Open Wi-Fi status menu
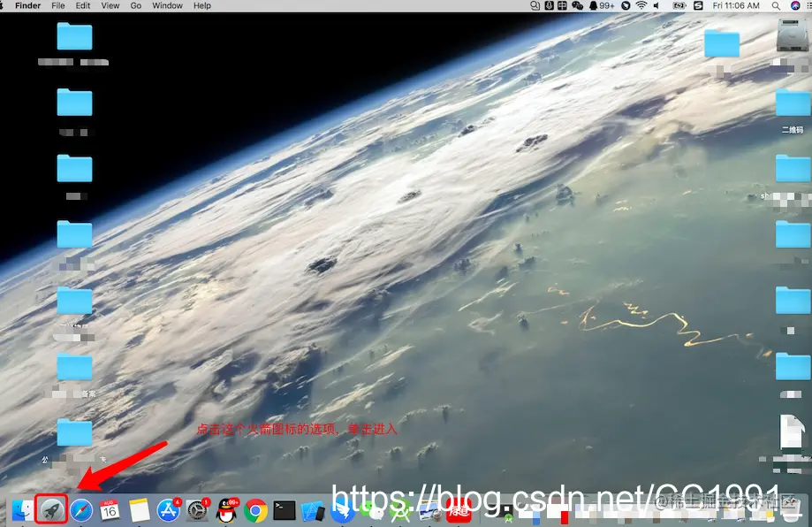The height and width of the screenshot is (527, 812). 641,5
